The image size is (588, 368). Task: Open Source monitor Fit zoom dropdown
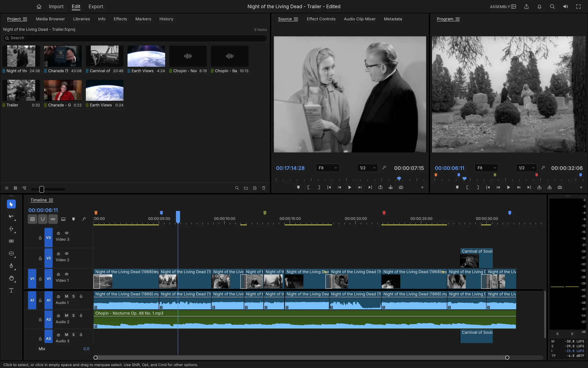[x=328, y=168]
